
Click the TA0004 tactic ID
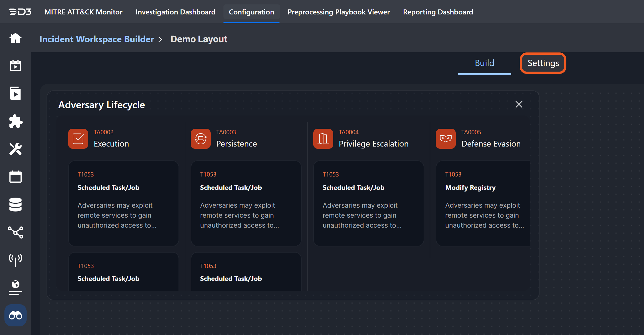348,132
